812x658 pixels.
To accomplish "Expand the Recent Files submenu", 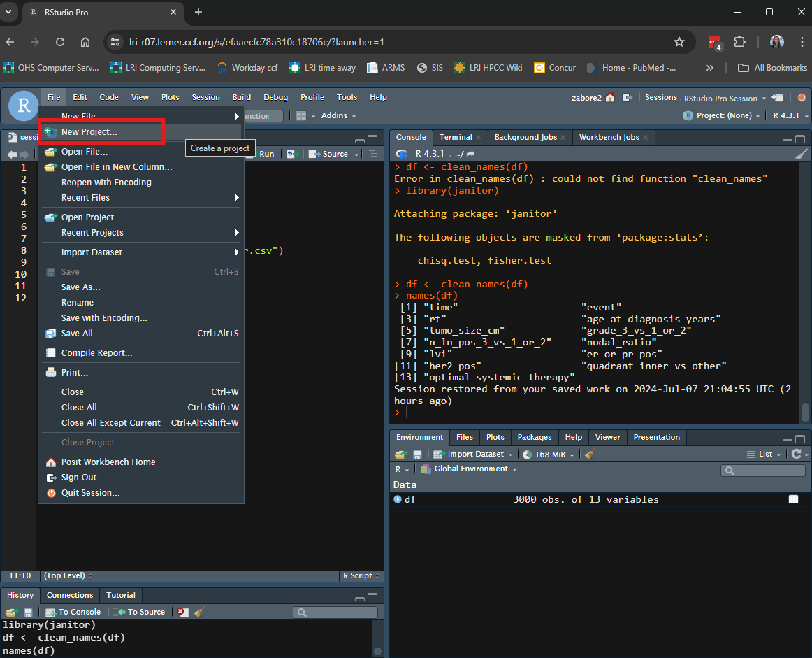I will pyautogui.click(x=141, y=197).
